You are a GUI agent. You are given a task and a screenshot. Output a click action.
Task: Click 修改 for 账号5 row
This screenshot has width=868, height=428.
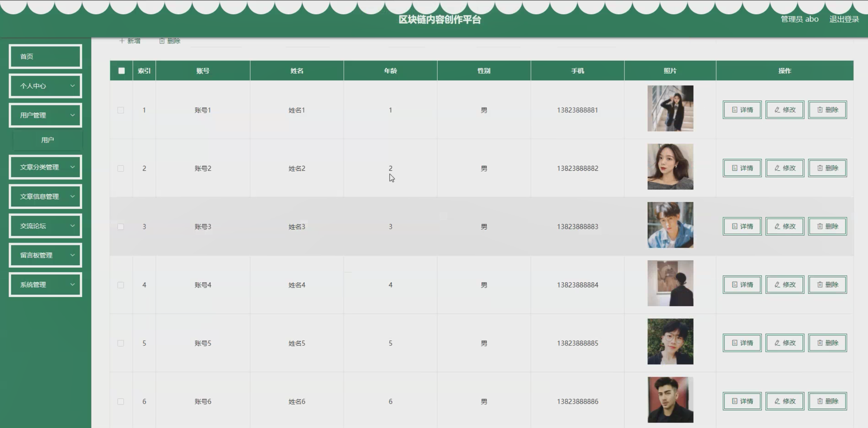click(785, 343)
